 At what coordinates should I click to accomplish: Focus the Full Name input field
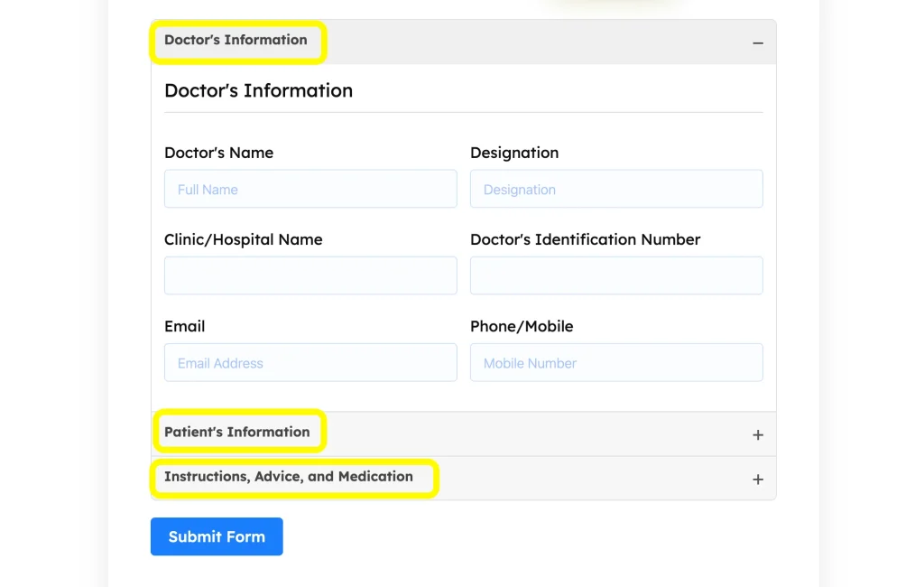(310, 190)
